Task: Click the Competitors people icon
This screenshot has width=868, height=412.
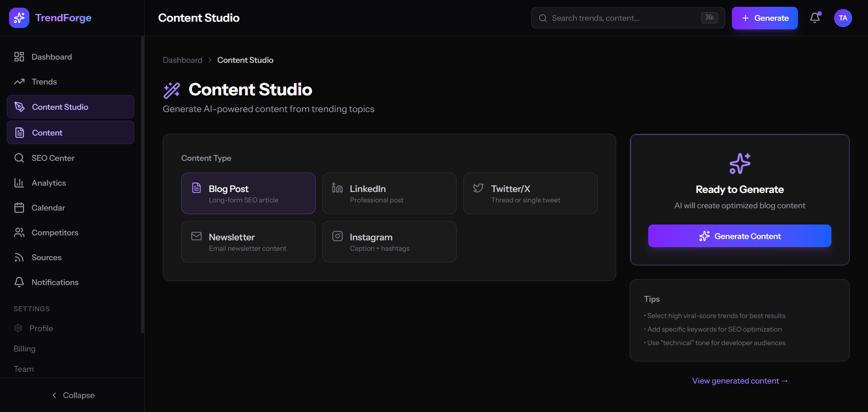Action: (19, 233)
